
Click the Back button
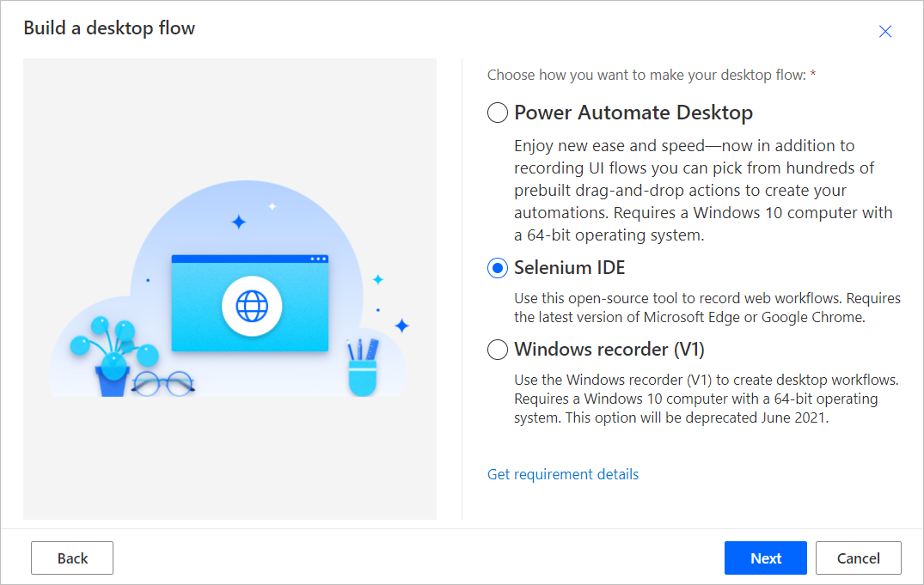(72, 558)
